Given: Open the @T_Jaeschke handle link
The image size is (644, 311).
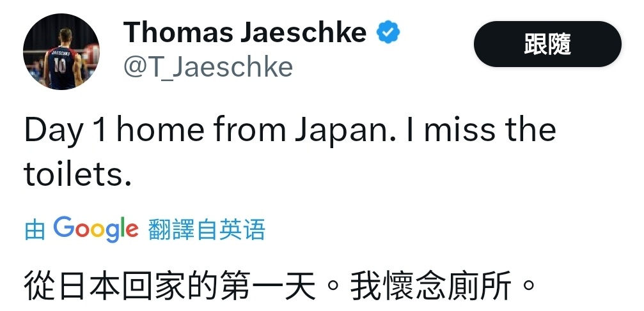Looking at the screenshot, I should click(x=208, y=66).
